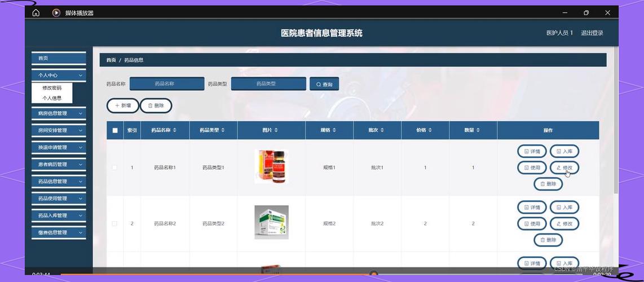Screen dimensions: 644x282
Task: Select 修改密码 submenu item
Action: point(52,88)
